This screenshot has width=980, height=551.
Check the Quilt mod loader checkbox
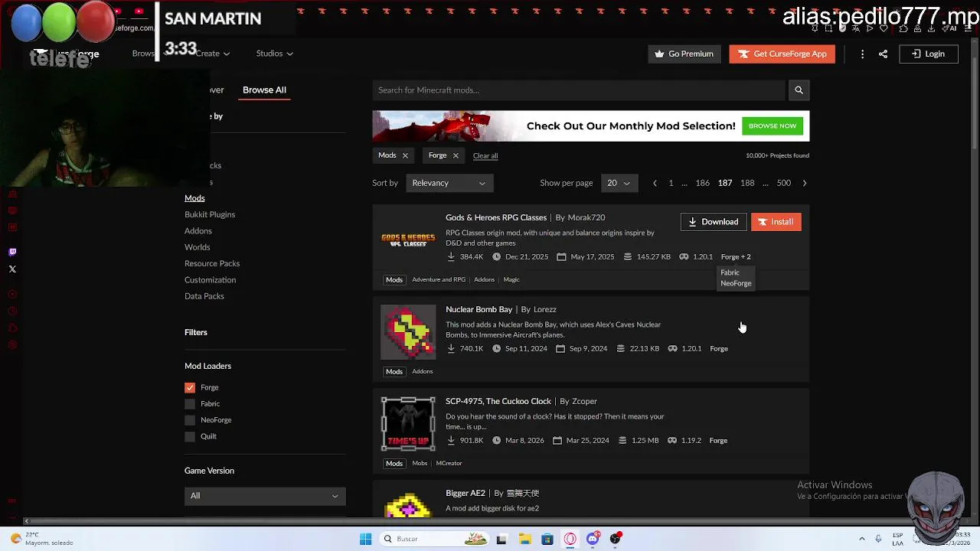(x=190, y=436)
